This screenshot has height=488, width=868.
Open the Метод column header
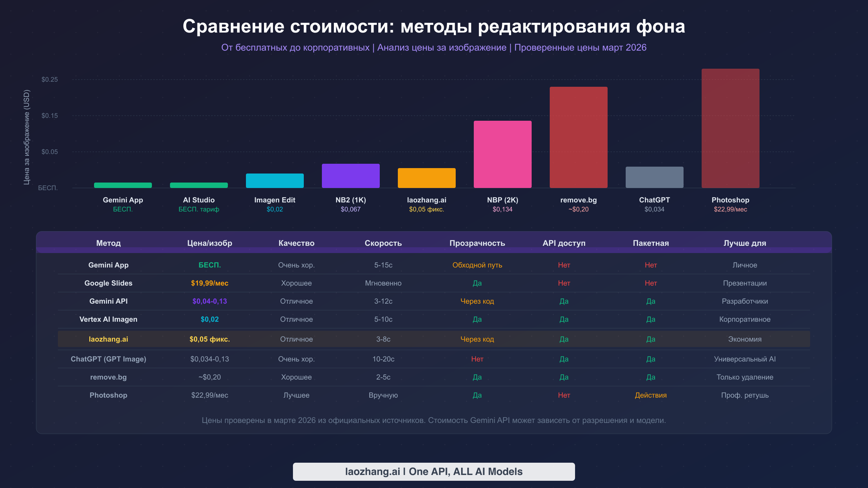point(108,243)
